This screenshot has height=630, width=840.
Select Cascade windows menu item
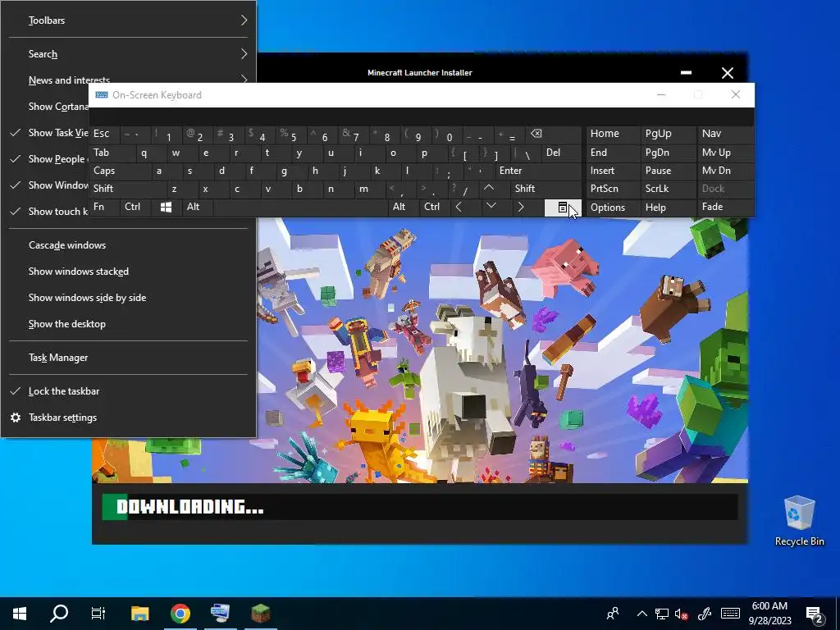click(129, 245)
